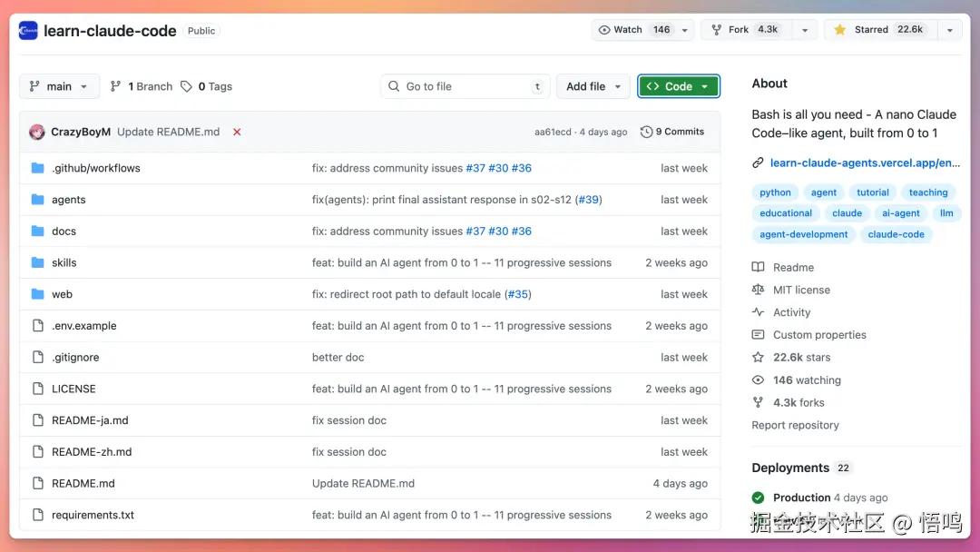Click the eye icon beside 146 watching

pyautogui.click(x=758, y=380)
